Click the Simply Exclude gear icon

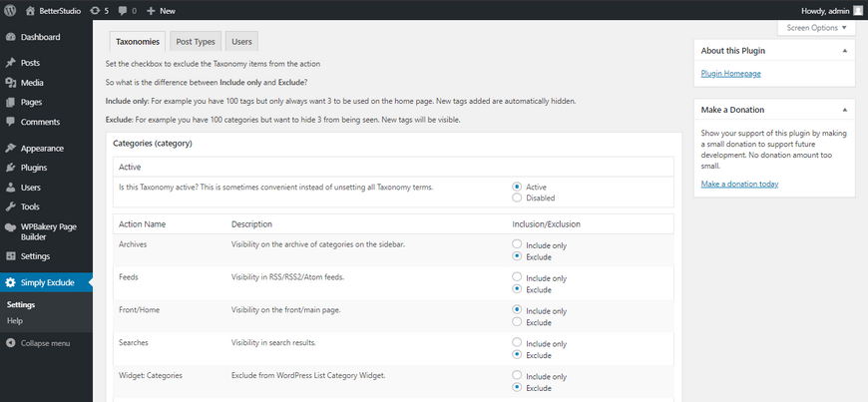tap(10, 282)
